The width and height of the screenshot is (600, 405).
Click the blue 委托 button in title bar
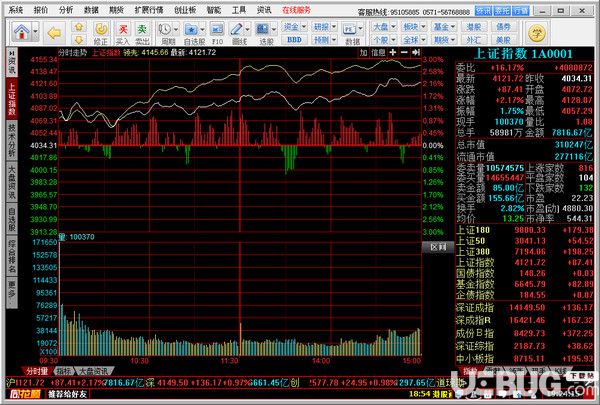coord(502,11)
